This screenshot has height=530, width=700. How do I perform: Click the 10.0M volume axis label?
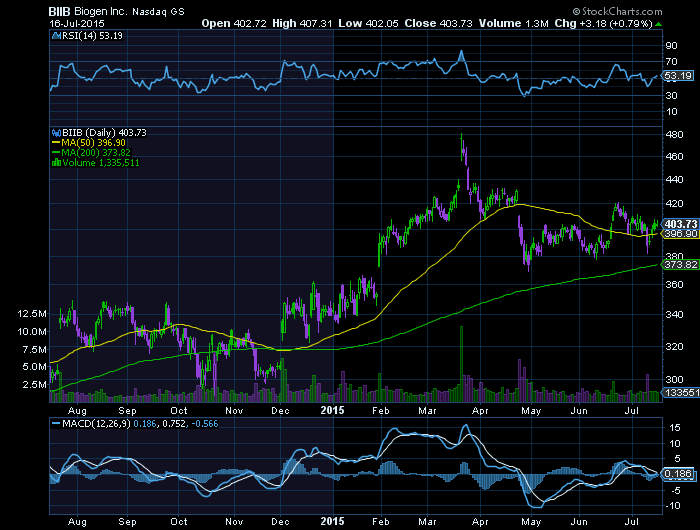click(x=32, y=332)
